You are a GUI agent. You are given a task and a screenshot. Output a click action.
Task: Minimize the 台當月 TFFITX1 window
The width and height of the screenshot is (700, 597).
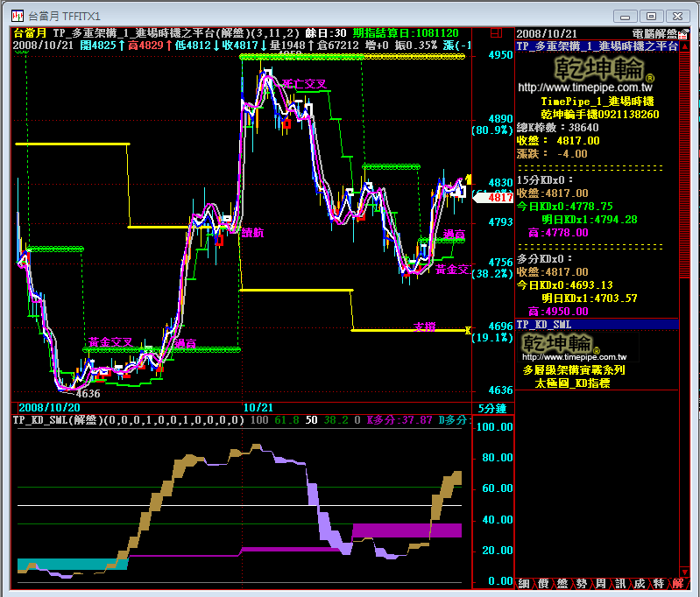coord(625,17)
